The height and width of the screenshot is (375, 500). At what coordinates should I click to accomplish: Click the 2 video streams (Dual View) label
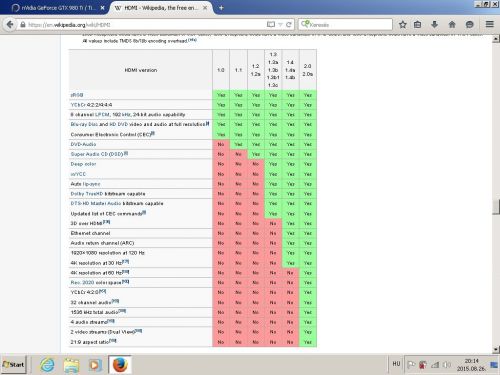102,332
